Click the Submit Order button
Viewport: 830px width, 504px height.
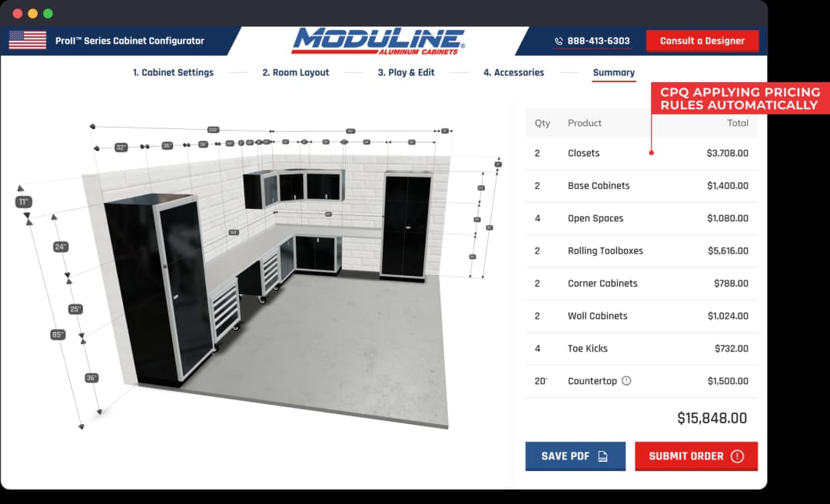coord(696,456)
